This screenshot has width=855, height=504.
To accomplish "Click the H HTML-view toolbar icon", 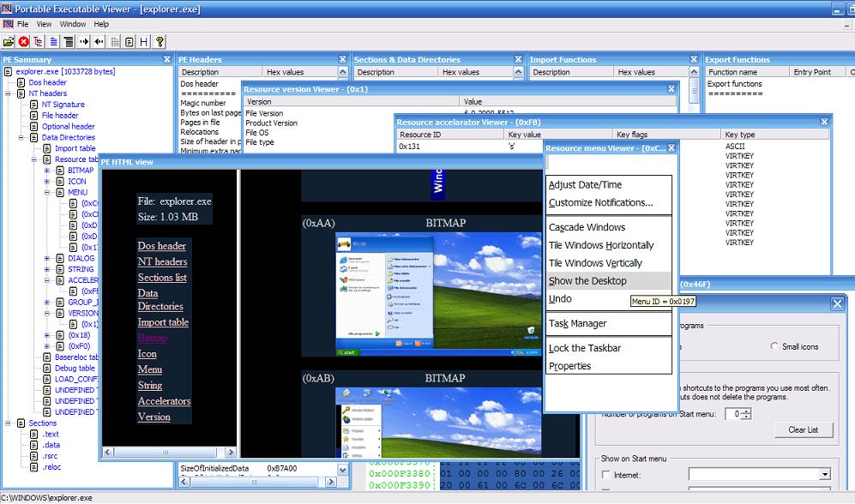I will click(144, 40).
